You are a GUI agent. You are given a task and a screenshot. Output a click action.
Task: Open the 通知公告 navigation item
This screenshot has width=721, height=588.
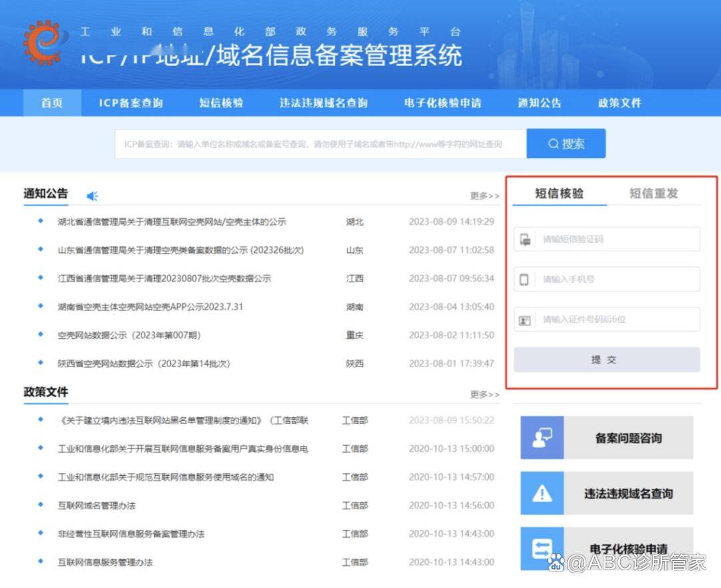[540, 103]
